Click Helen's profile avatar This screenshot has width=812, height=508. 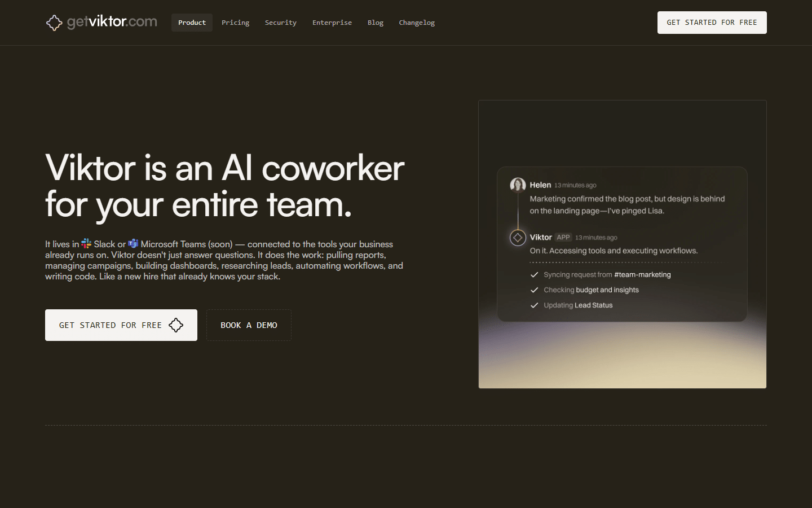(518, 185)
